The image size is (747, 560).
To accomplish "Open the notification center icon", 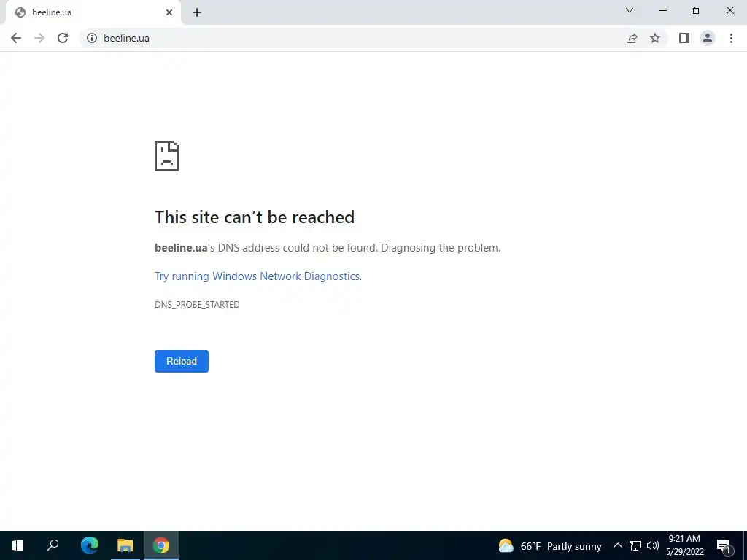I will click(724, 546).
